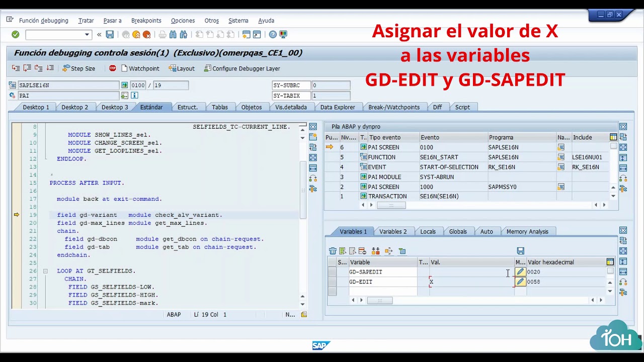Click the Find binoculars icon
The height and width of the screenshot is (362, 644).
(173, 35)
